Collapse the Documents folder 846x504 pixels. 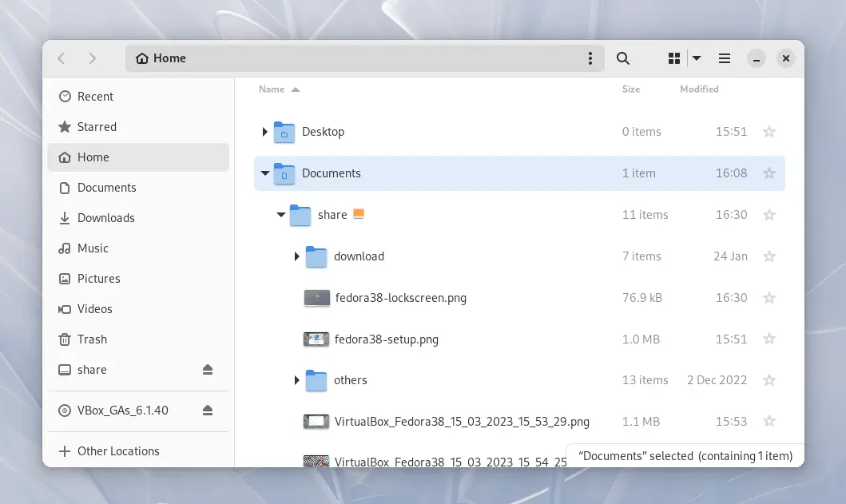(x=264, y=173)
